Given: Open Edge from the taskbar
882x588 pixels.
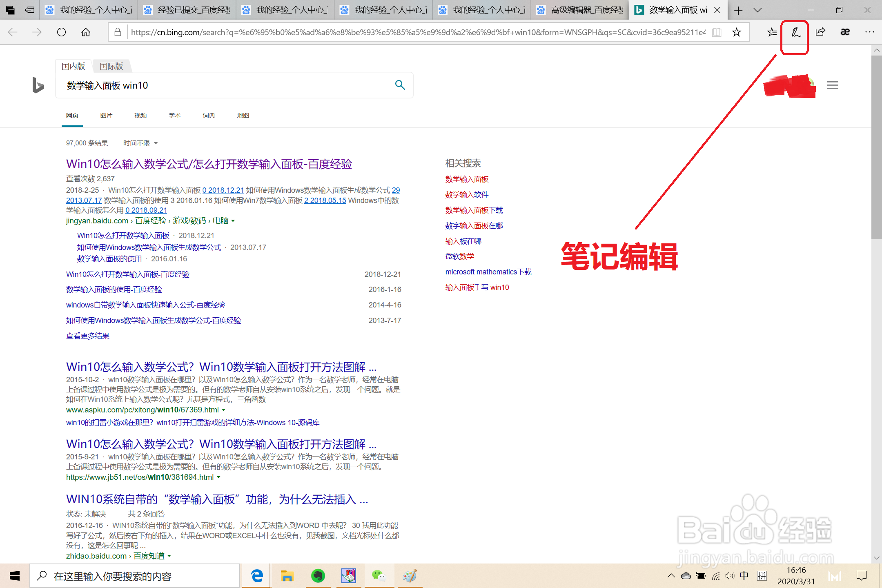Looking at the screenshot, I should coord(257,576).
